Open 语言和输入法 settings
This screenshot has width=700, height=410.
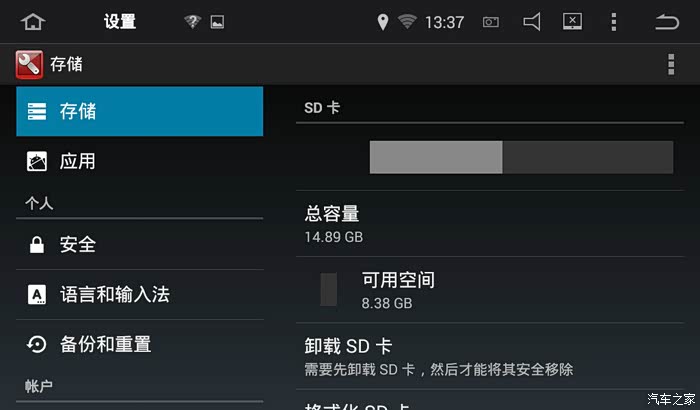(x=140, y=294)
